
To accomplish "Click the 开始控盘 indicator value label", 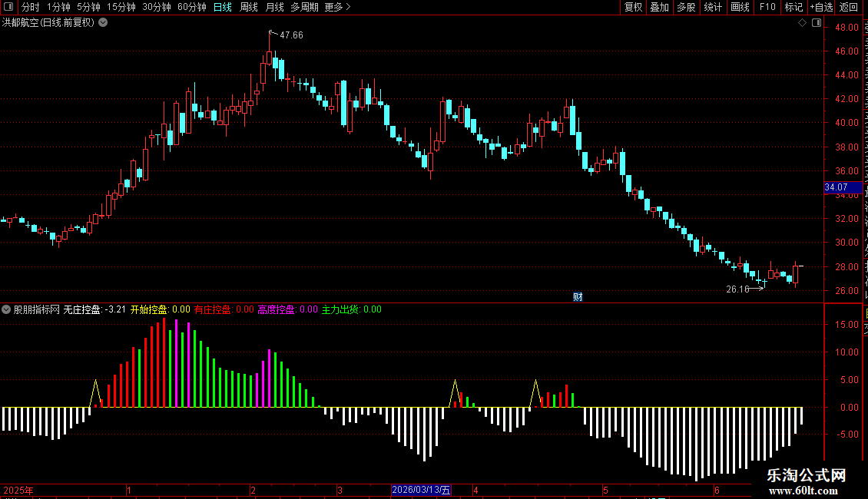I will [x=160, y=310].
